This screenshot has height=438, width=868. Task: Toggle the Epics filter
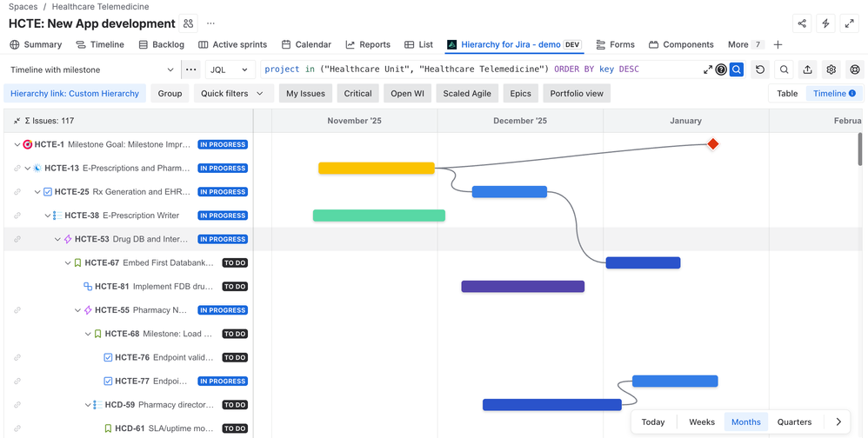520,94
